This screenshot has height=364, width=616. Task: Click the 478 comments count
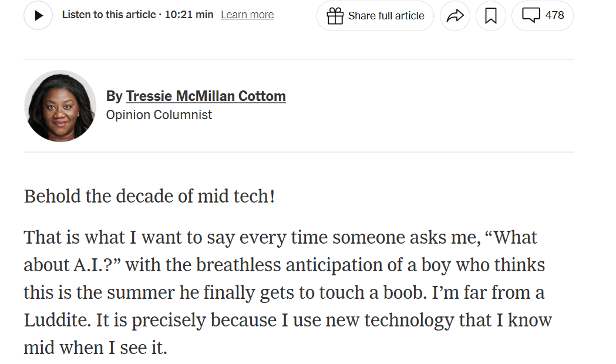pyautogui.click(x=554, y=15)
